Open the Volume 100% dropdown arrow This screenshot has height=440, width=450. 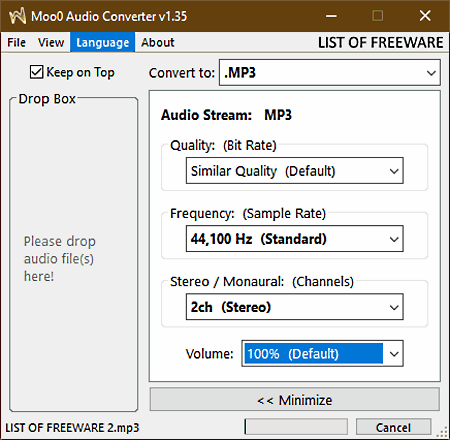(394, 354)
